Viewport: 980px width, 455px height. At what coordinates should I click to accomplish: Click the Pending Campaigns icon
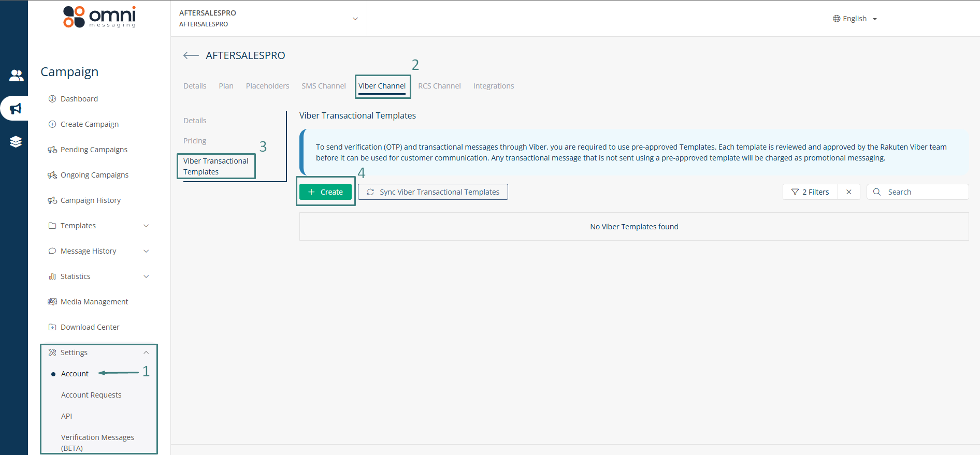tap(52, 150)
